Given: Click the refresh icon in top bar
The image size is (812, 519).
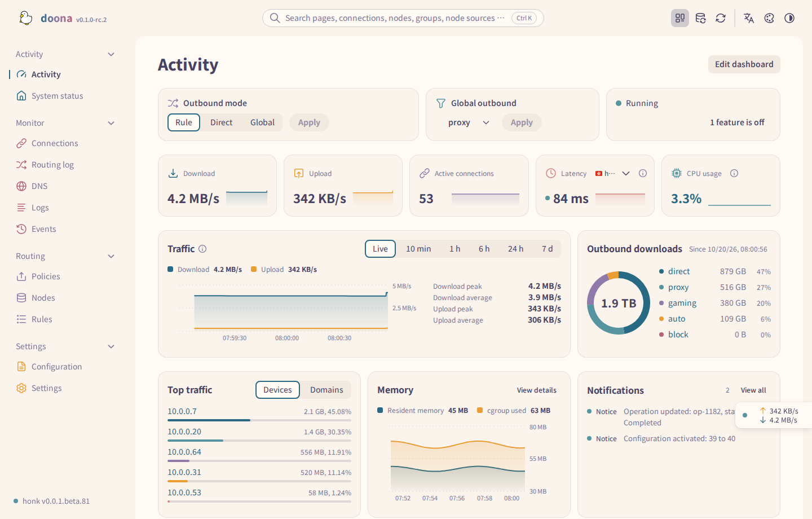Looking at the screenshot, I should point(721,18).
